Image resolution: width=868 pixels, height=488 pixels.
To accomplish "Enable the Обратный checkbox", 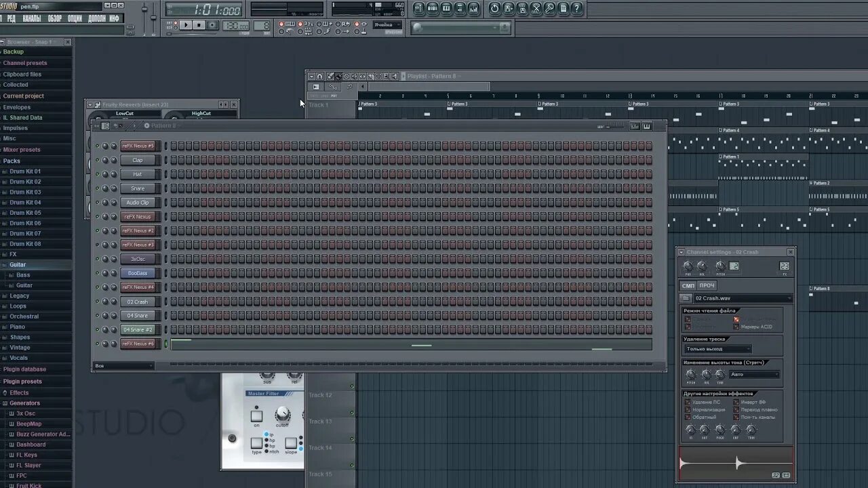I will (688, 417).
